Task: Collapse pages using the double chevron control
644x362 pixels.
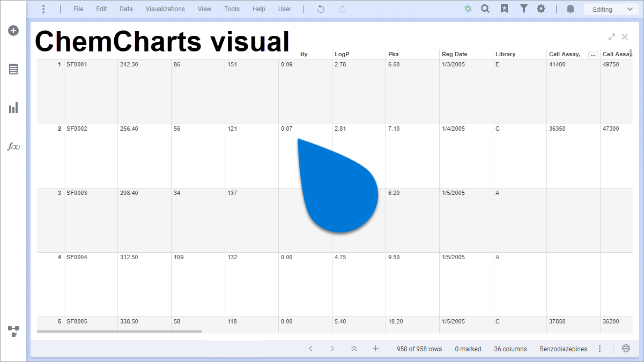Action: [354, 348]
